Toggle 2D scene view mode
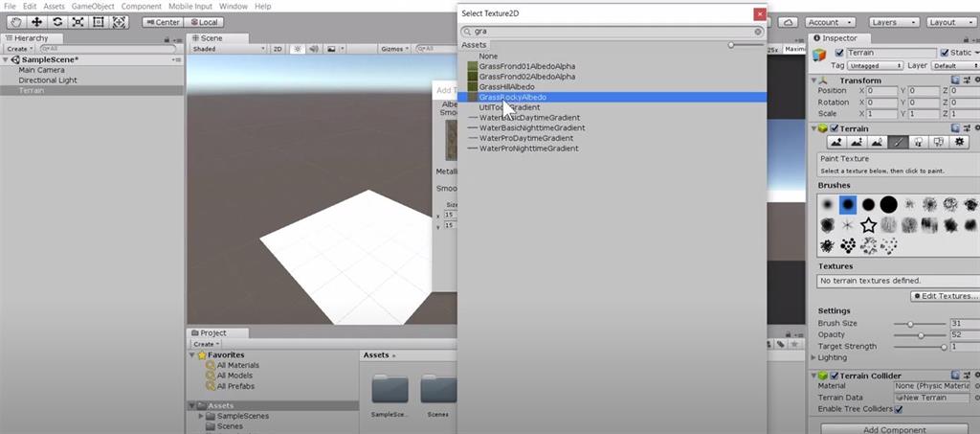Screen dimensions: 980x434 (278, 49)
